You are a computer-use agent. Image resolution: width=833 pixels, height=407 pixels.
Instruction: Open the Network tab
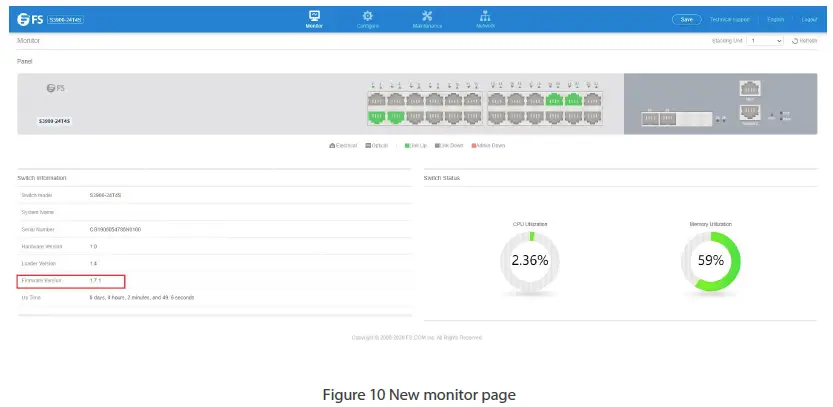click(485, 19)
